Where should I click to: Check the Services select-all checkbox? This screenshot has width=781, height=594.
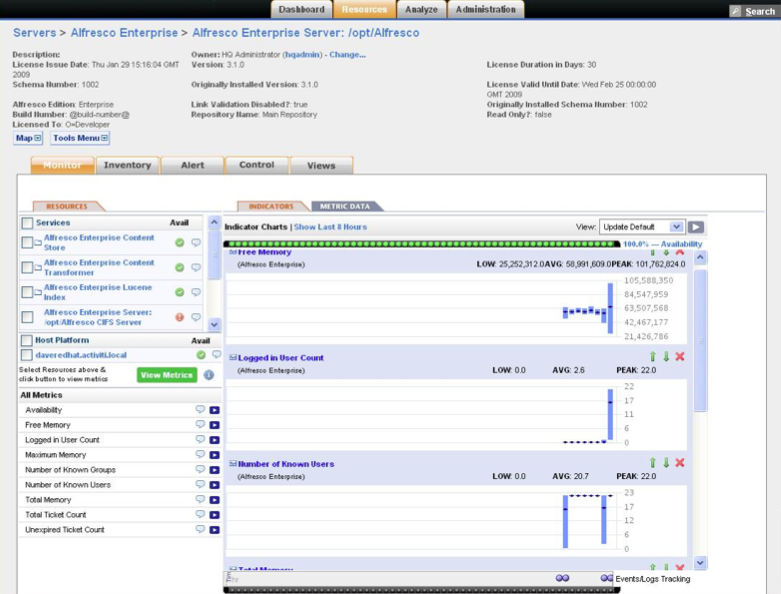point(27,223)
